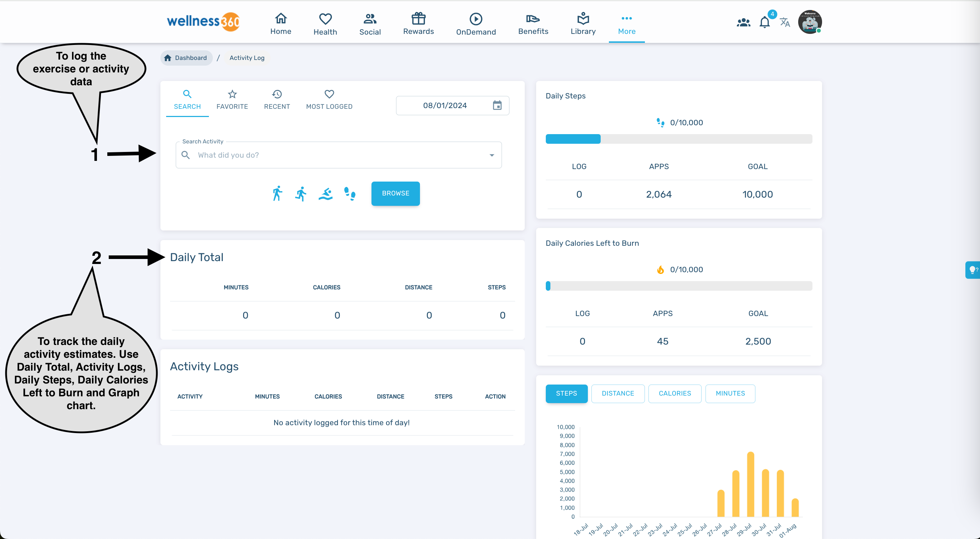The width and height of the screenshot is (980, 539).
Task: Open the More navigation menu
Action: point(627,24)
